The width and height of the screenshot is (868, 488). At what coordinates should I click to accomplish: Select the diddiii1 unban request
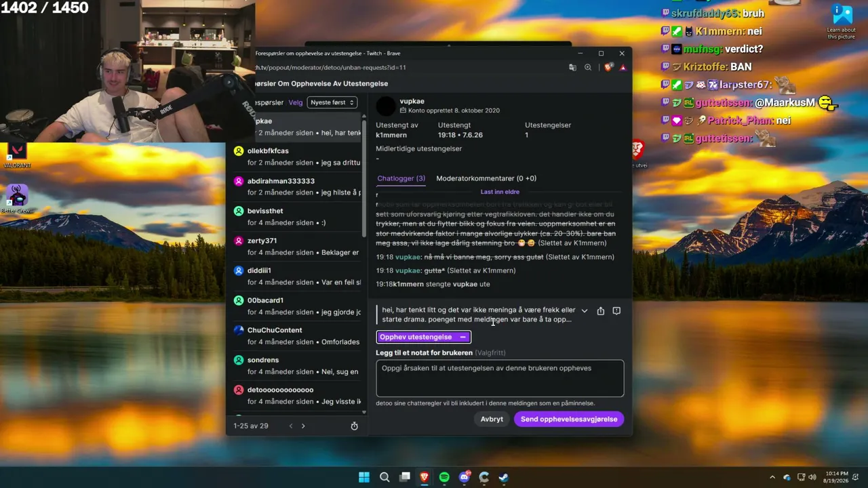298,276
